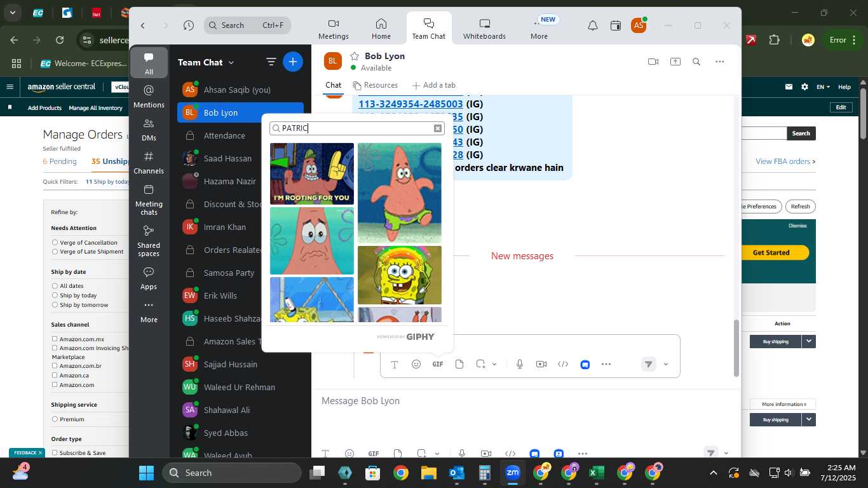Select Verge of Late Shipment radio
Viewport: 868px width, 488px height.
coord(55,252)
